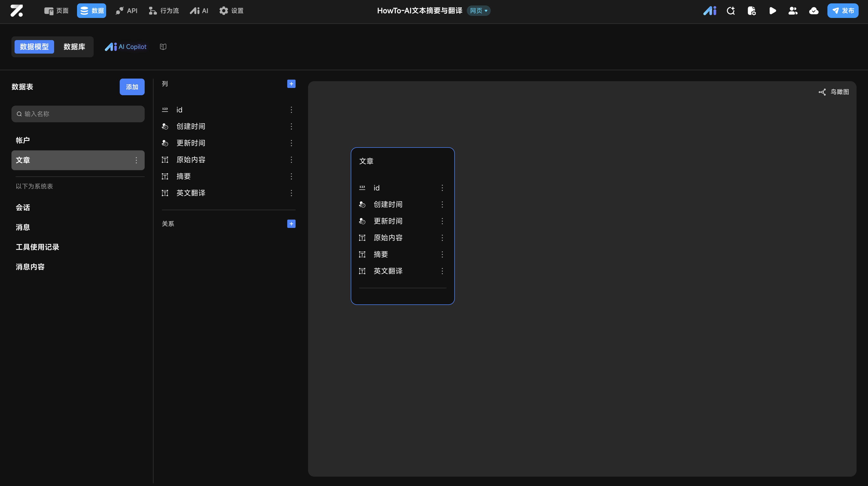The image size is (868, 486).
Task: Open the API tab
Action: tap(126, 11)
